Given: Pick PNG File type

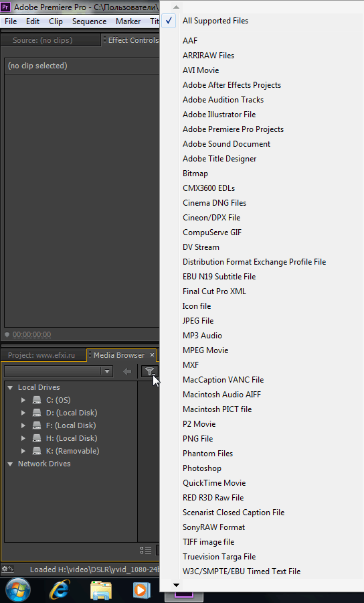Looking at the screenshot, I should 198,438.
